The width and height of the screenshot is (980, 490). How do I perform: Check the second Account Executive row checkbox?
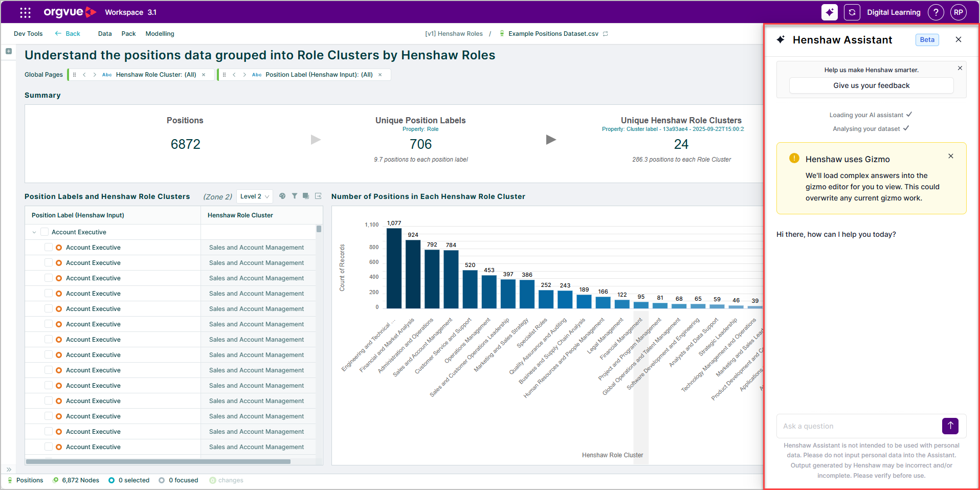pos(48,262)
